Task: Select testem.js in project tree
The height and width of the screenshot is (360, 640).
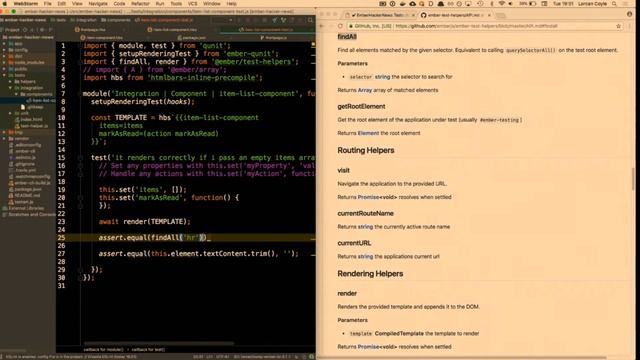Action: tap(22, 202)
